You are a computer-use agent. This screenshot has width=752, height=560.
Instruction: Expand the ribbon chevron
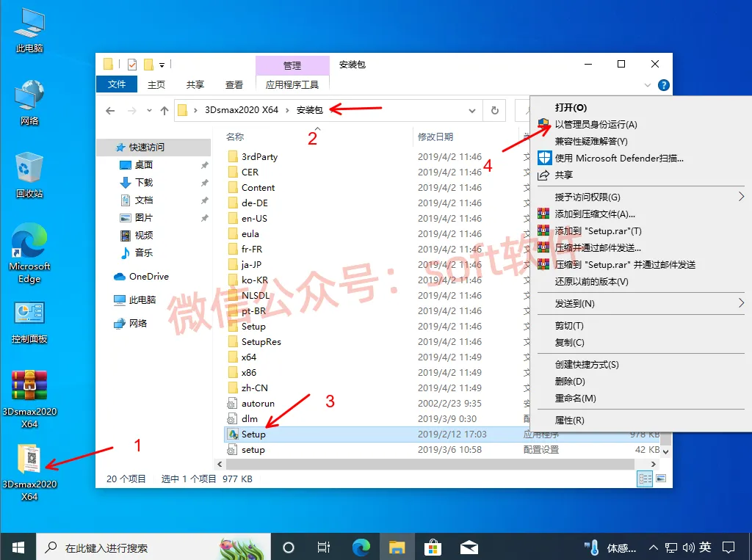[x=648, y=85]
